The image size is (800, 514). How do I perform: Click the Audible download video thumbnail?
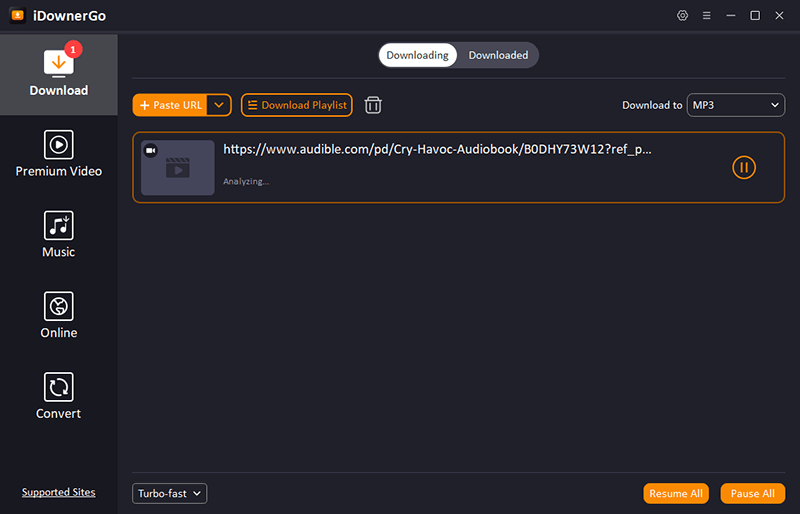tap(177, 167)
